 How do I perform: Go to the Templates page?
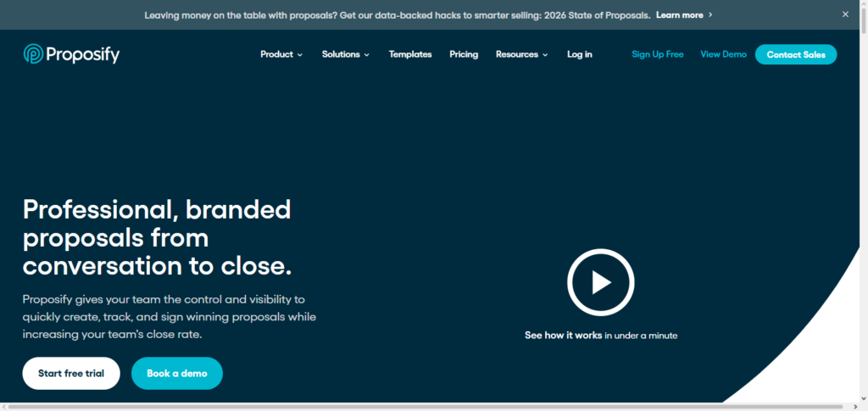[410, 54]
